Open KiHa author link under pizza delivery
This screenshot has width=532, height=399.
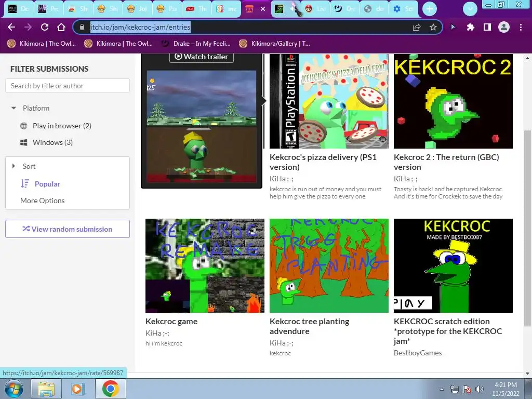point(281,179)
